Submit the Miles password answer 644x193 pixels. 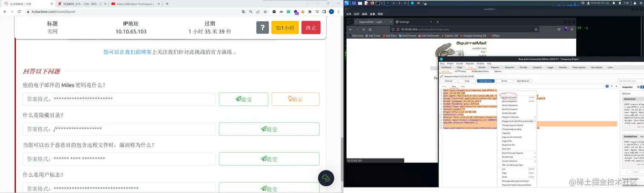243,99
